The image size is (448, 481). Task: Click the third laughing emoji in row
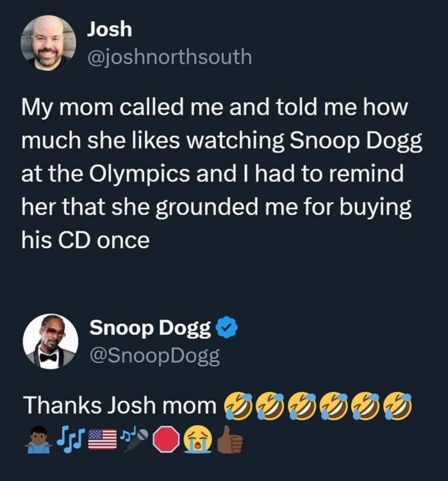302,405
